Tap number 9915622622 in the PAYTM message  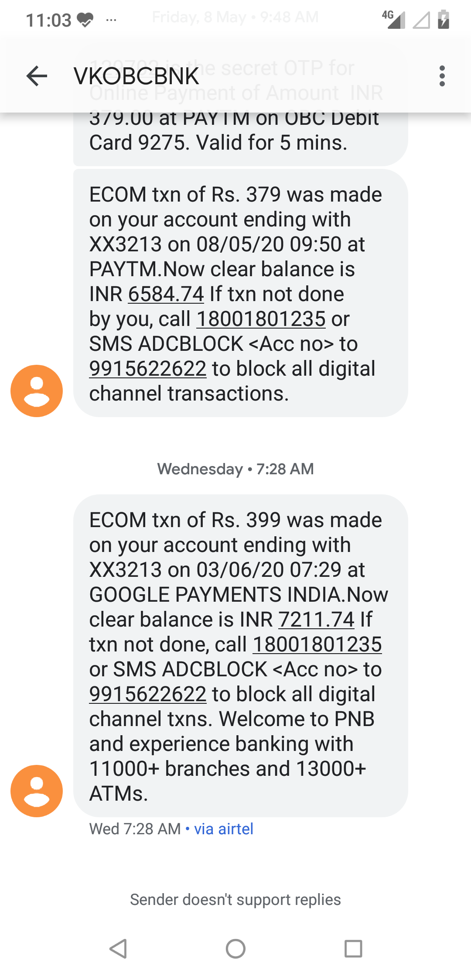tap(148, 369)
